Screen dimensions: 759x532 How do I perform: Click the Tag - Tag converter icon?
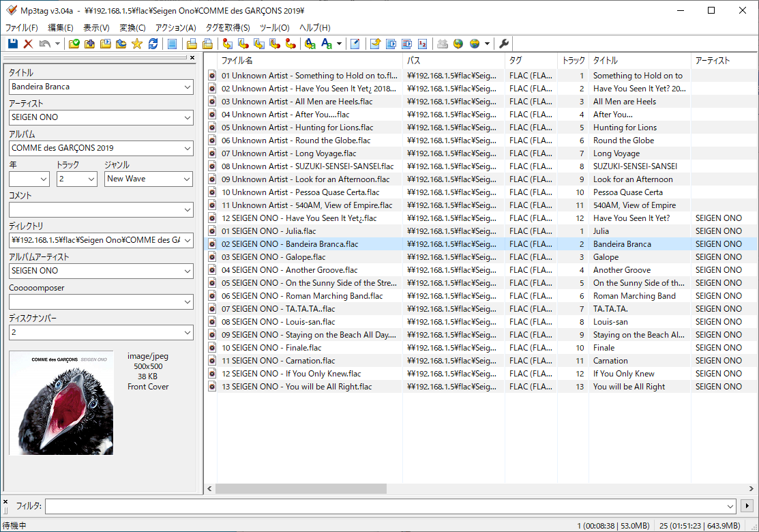coord(291,44)
